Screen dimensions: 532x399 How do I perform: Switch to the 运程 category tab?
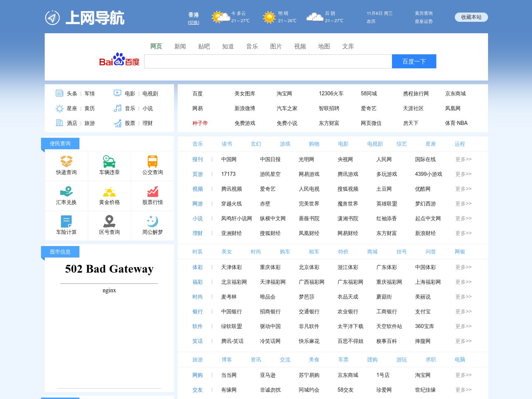pos(460,144)
